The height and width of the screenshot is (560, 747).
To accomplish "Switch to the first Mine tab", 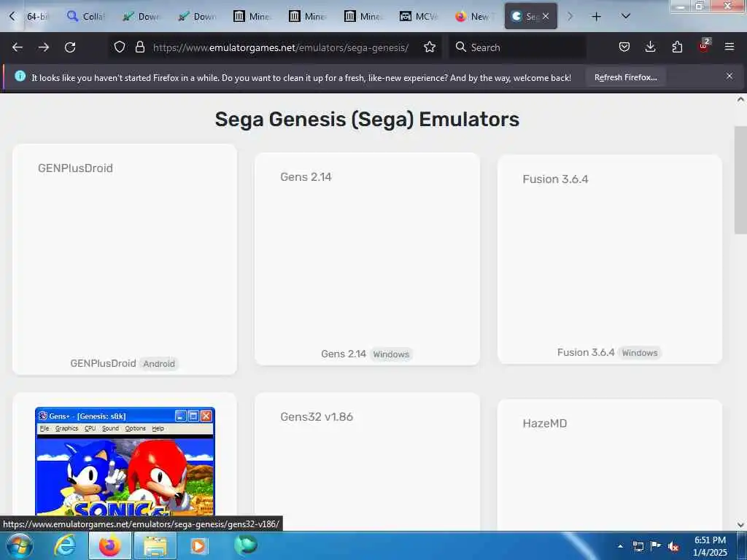I will [252, 16].
